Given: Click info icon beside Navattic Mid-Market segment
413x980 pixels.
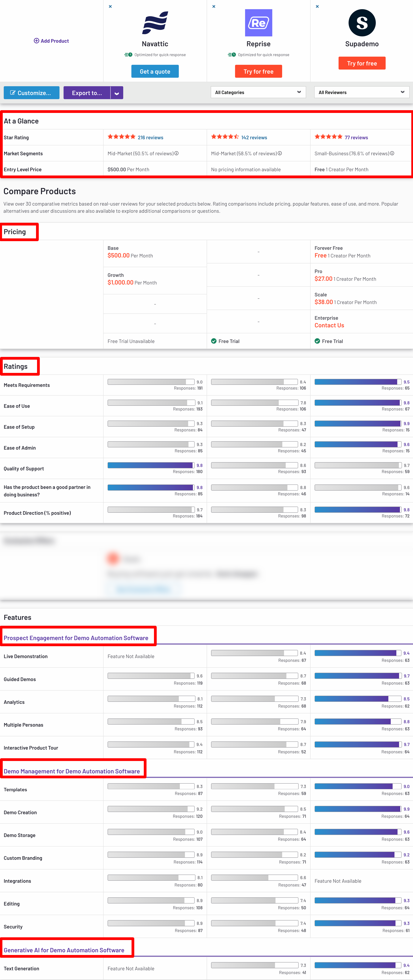Looking at the screenshot, I should pos(176,153).
